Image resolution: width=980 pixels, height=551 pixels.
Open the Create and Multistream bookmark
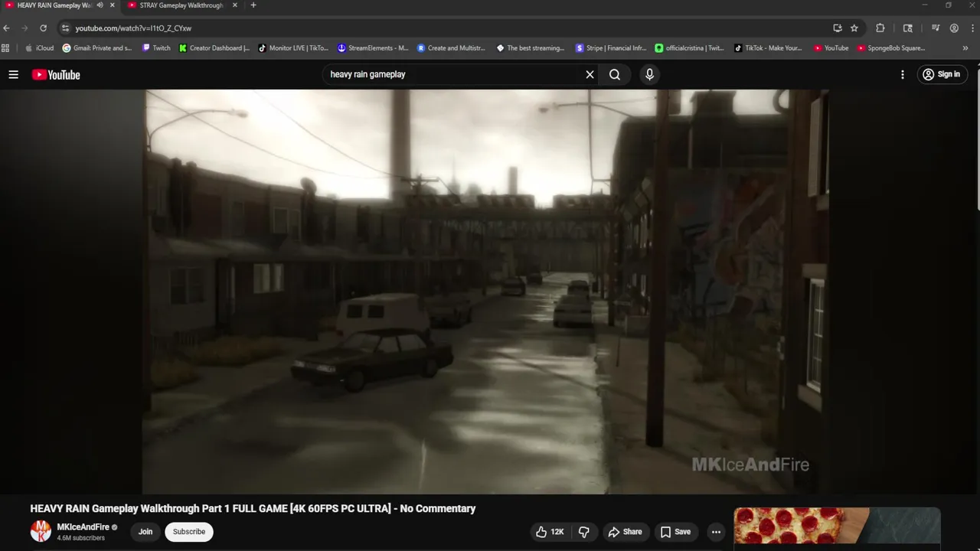pyautogui.click(x=452, y=48)
